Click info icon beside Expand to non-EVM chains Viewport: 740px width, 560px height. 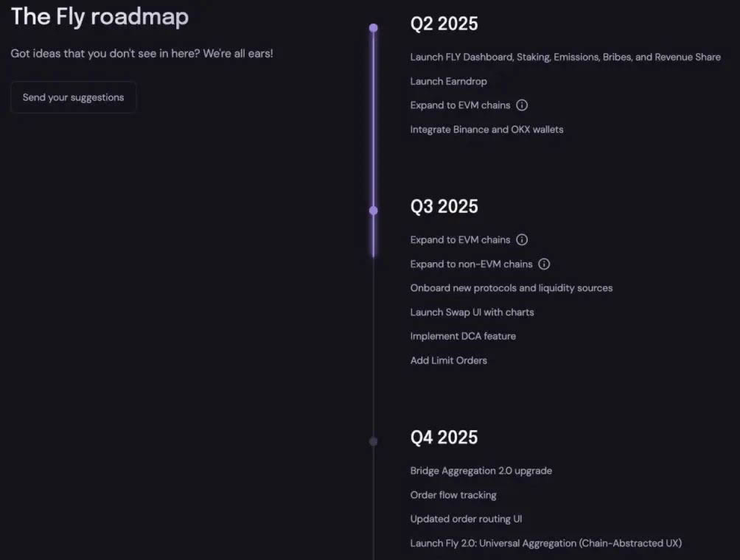544,264
